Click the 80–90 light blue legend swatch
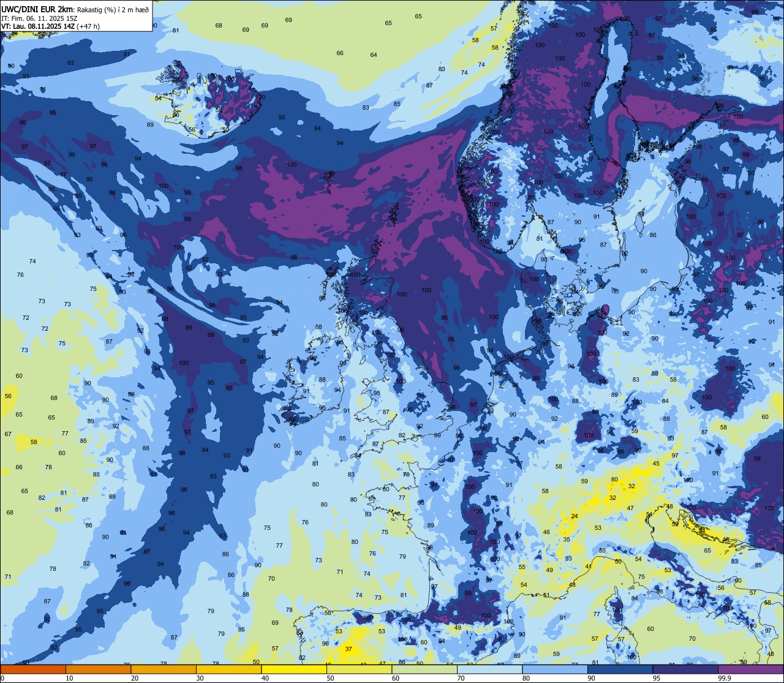Image resolution: width=784 pixels, height=683 pixels. (555, 669)
